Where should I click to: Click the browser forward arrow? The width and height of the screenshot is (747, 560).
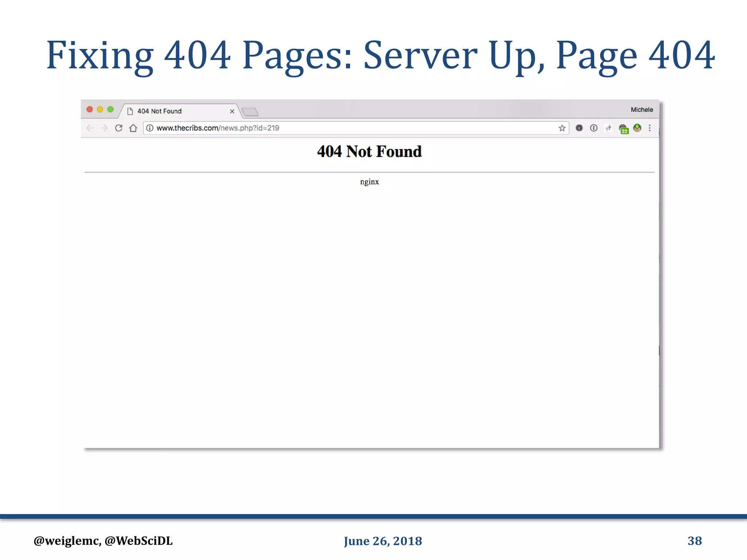point(104,128)
